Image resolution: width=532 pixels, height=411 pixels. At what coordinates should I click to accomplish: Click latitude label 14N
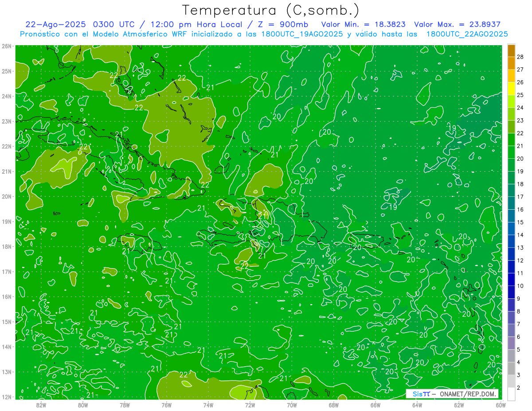6,347
